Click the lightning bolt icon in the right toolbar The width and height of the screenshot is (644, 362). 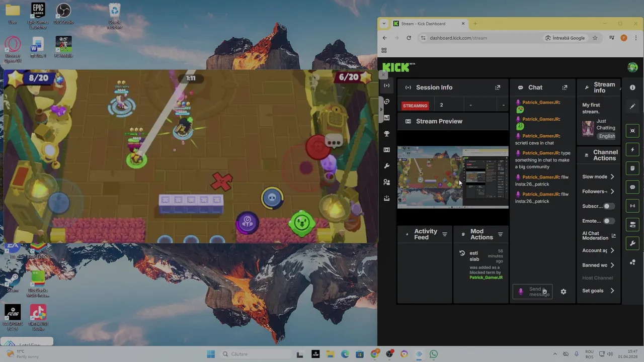click(x=632, y=150)
